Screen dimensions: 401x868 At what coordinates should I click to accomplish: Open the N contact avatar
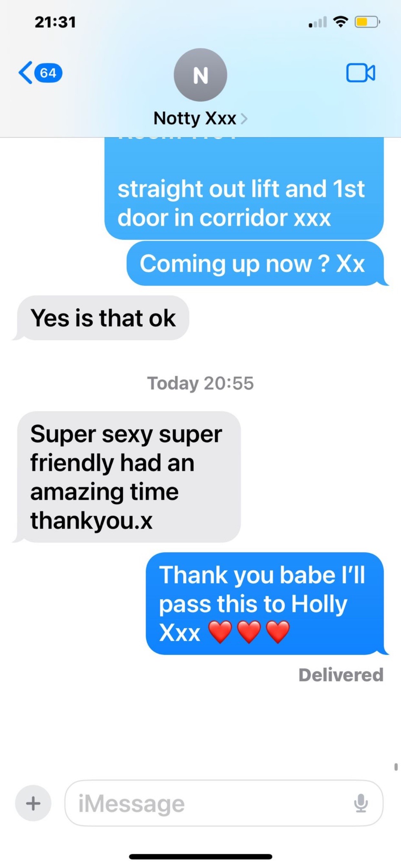pos(200,75)
